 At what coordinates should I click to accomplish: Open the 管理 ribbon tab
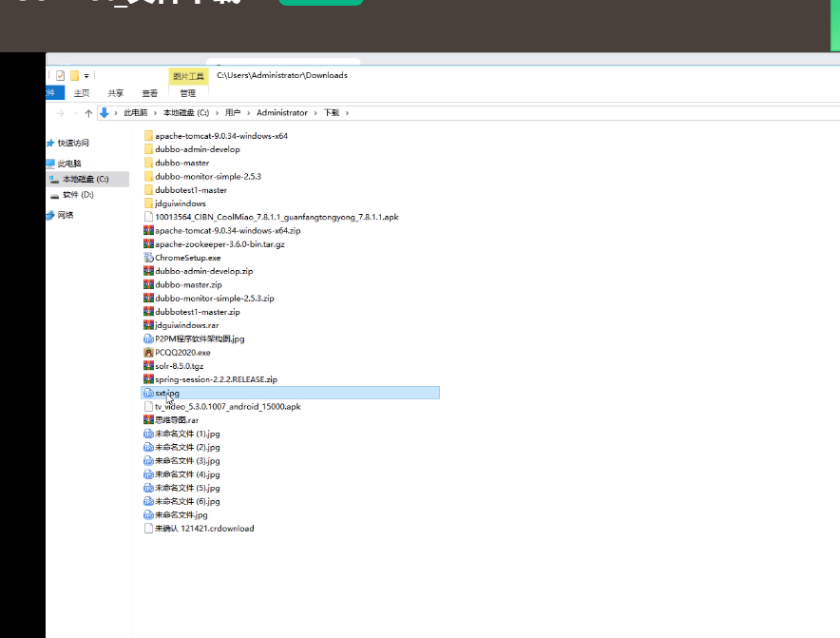coord(187,93)
